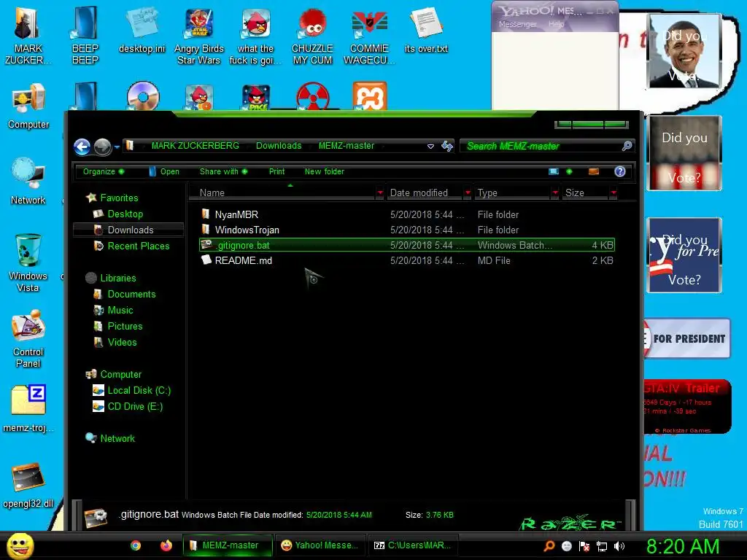This screenshot has height=560, width=747.
Task: Open the Name column filter arrow
Action: coord(380,192)
